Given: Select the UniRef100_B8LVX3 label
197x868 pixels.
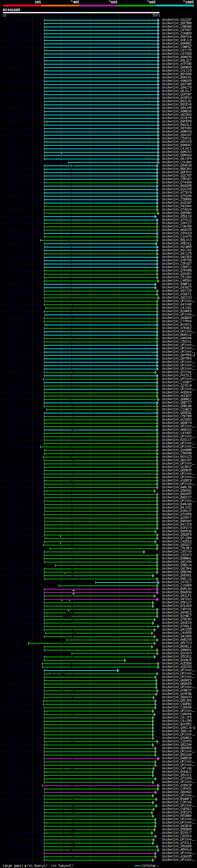Looking at the screenshot, I should [177, 240].
